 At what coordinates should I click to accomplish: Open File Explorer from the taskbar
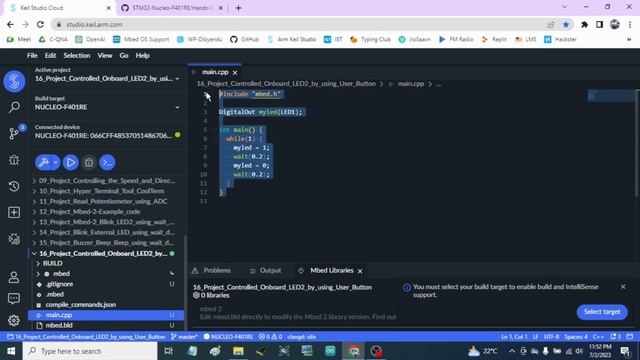point(238,351)
